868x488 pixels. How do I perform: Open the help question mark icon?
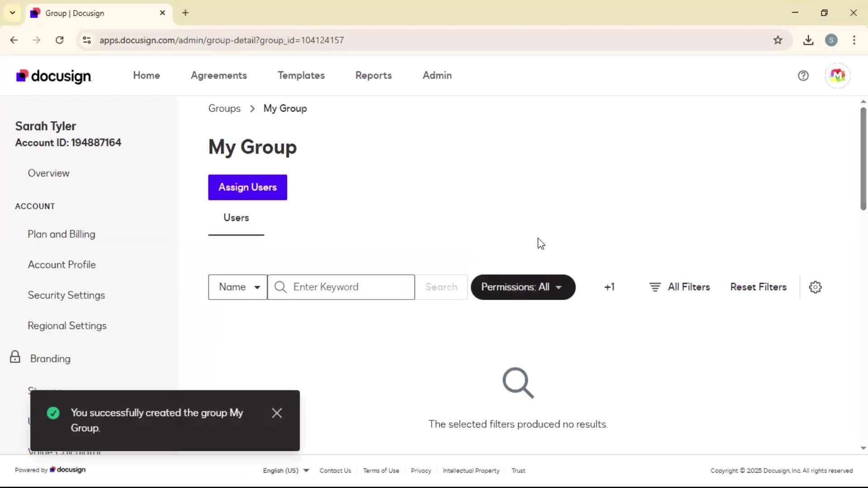point(803,76)
